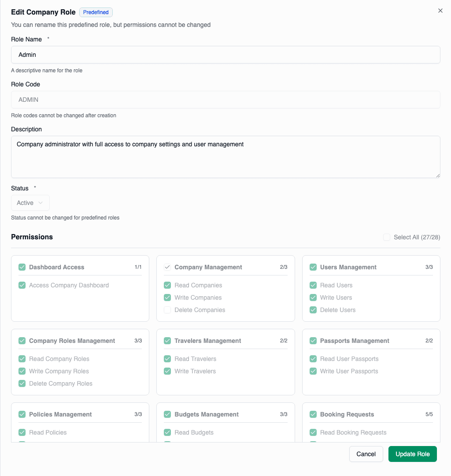Enable the Delete Companies permission
Image resolution: width=451 pixels, height=476 pixels.
coord(167,310)
